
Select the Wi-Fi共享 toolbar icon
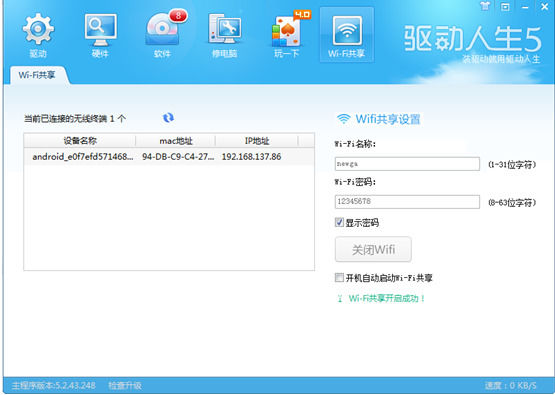coord(347,35)
